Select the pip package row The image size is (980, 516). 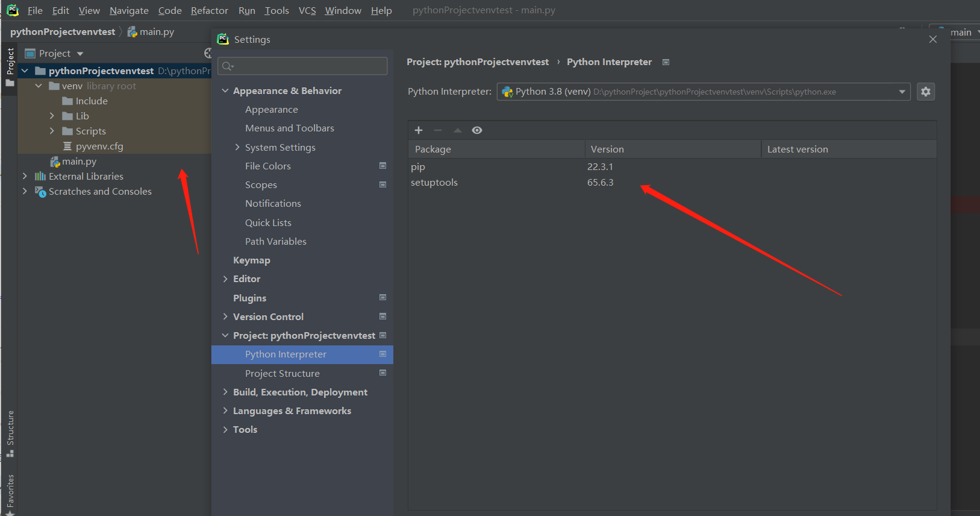click(x=672, y=167)
